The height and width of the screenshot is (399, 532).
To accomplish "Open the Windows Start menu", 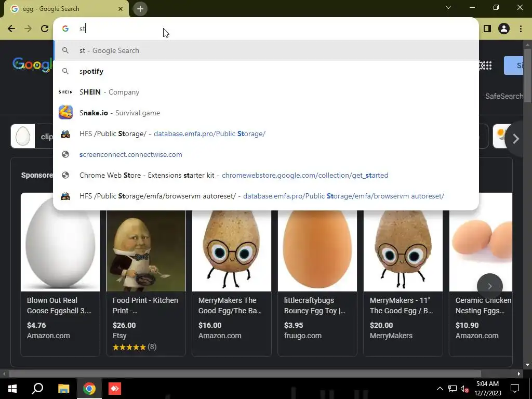I will coord(12,389).
